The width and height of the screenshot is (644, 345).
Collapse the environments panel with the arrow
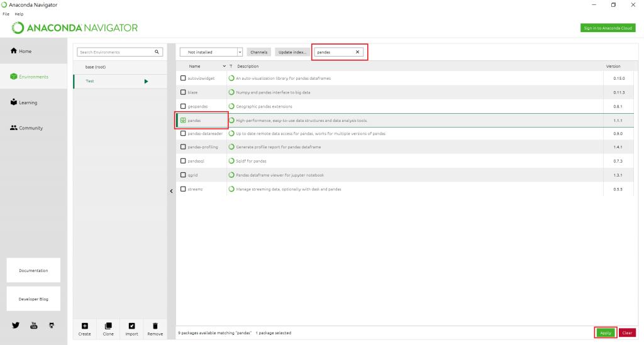(171, 191)
